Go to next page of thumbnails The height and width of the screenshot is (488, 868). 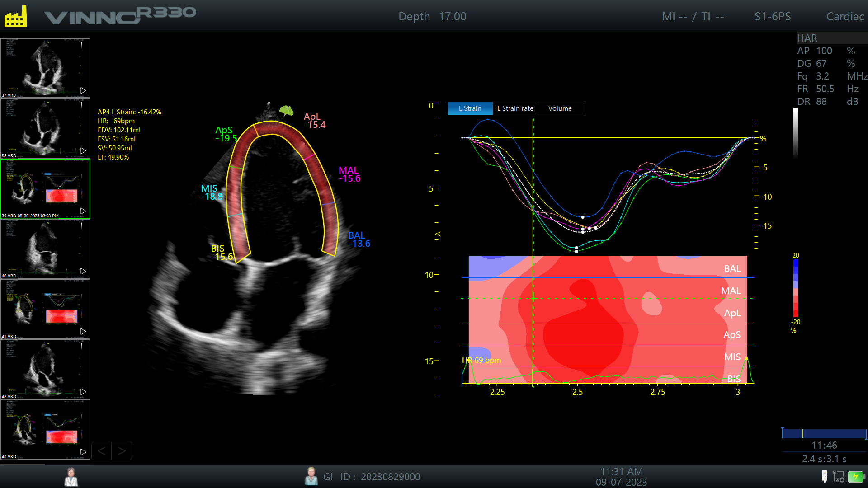tap(122, 451)
